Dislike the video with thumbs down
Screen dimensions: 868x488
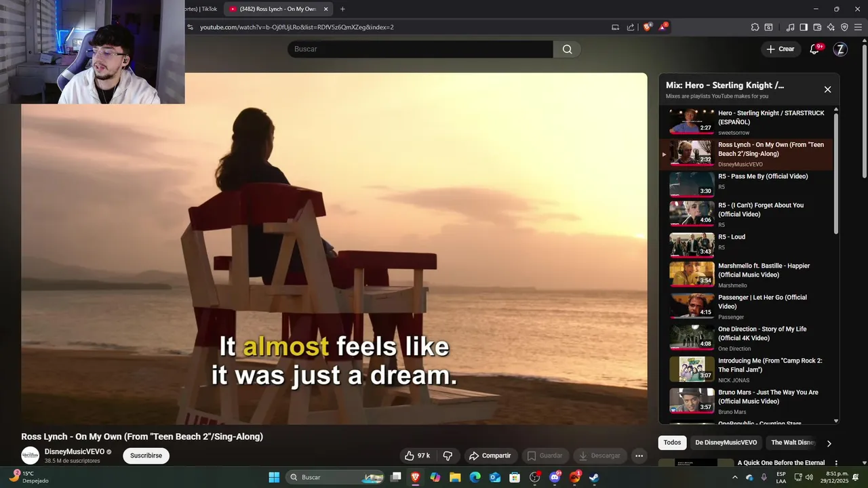448,455
